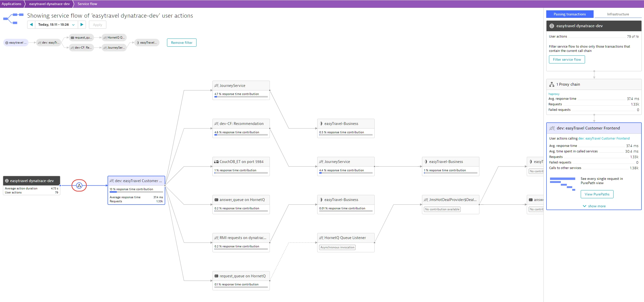Select the easyTravel-Business process icon
The width and height of the screenshot is (644, 302).
(x=320, y=123)
